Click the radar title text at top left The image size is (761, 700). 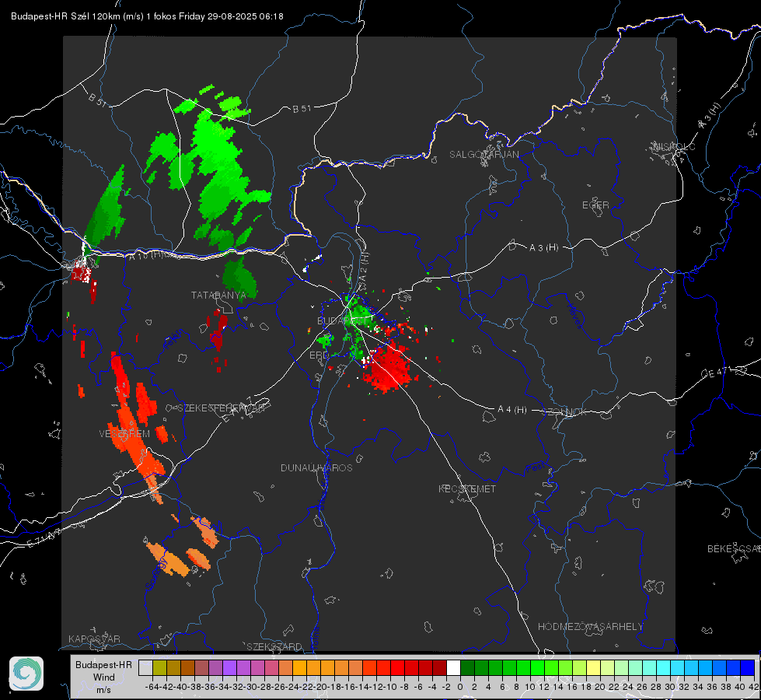(147, 16)
